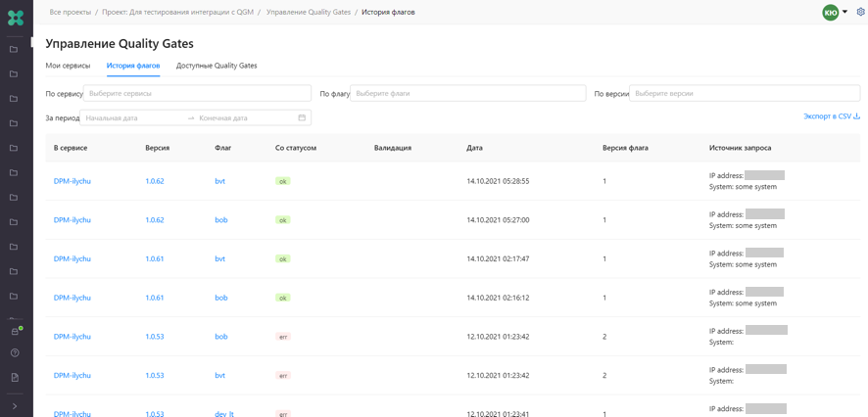The width and height of the screenshot is (868, 417).
Task: Open the help question mark icon
Action: click(15, 352)
